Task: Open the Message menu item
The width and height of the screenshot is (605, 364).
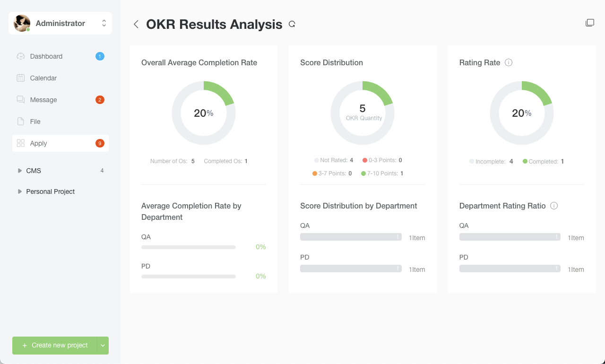Action: click(60, 100)
